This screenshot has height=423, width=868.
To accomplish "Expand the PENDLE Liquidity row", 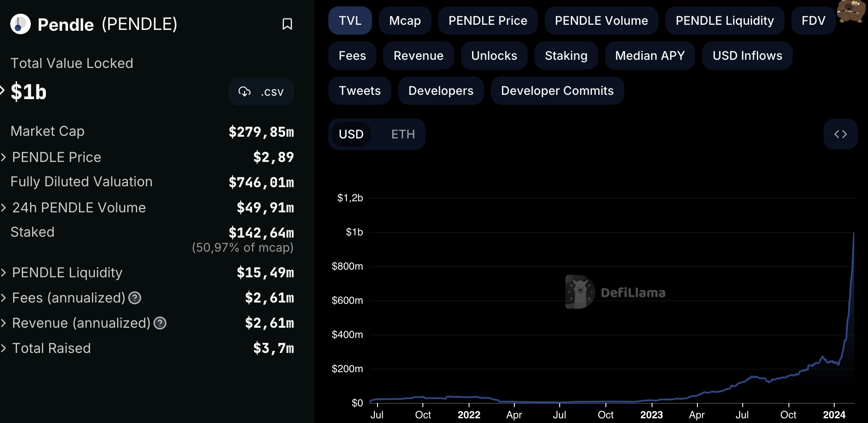I will [3, 273].
